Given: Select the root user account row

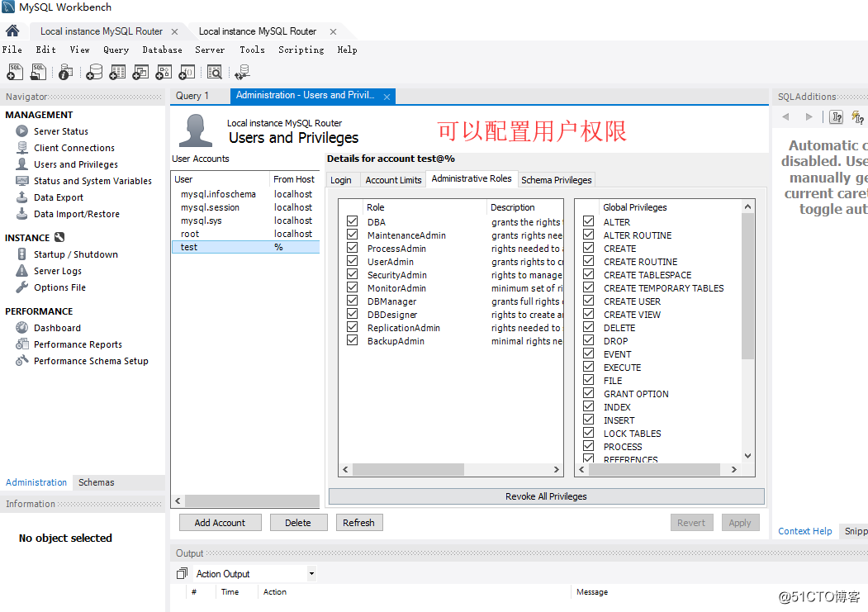Looking at the screenshot, I should tap(246, 234).
